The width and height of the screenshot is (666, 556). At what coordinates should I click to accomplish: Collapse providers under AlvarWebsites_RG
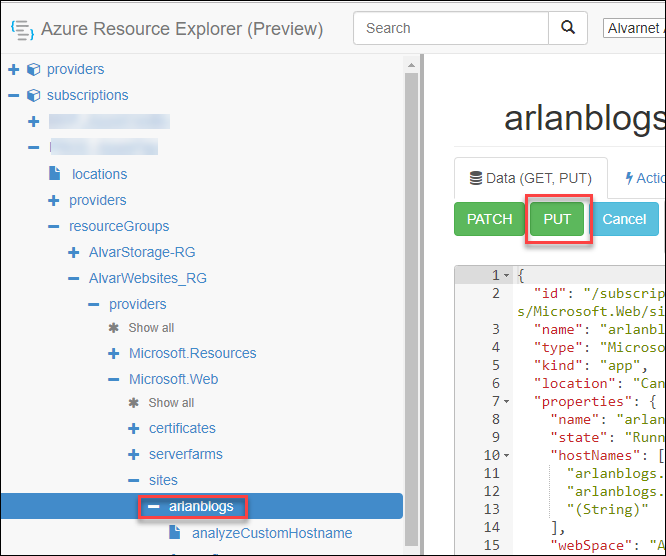[x=93, y=305]
